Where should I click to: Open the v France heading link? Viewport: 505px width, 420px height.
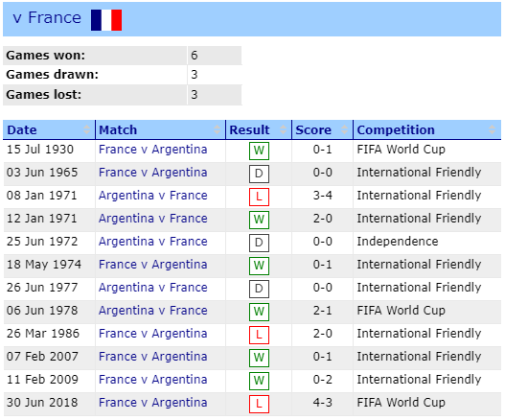pyautogui.click(x=47, y=17)
